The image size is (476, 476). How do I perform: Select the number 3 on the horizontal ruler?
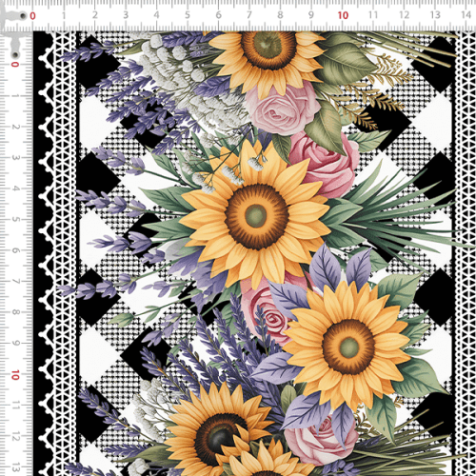click(x=126, y=15)
